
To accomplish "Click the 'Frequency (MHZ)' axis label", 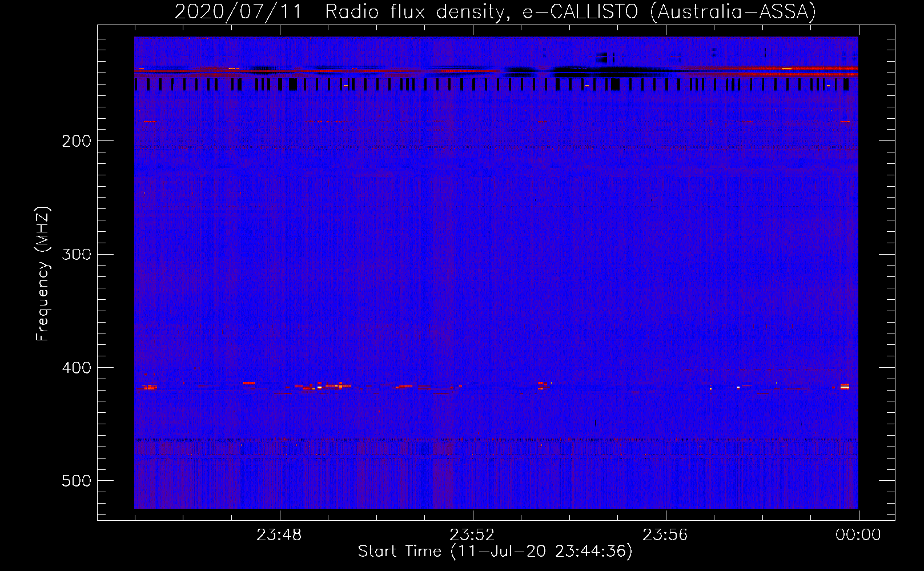I will click(x=43, y=274).
